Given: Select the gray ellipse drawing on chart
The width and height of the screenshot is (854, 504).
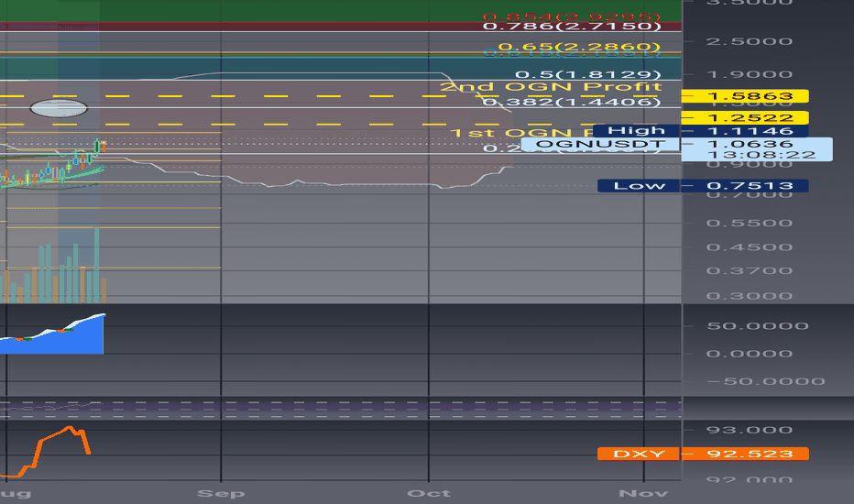Looking at the screenshot, I should click(59, 108).
